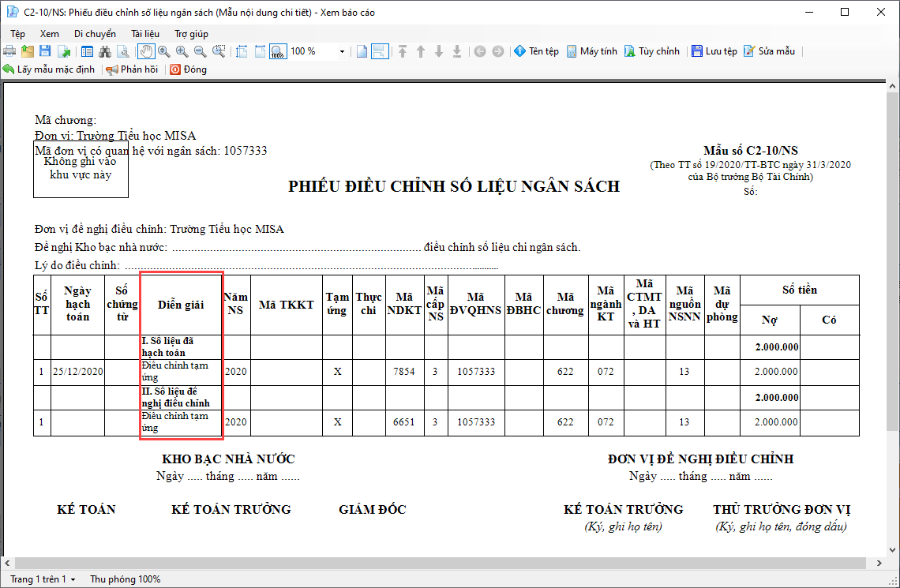Open the Thu phóng 100% zoom status
The width and height of the screenshot is (900, 588).
tap(125, 579)
